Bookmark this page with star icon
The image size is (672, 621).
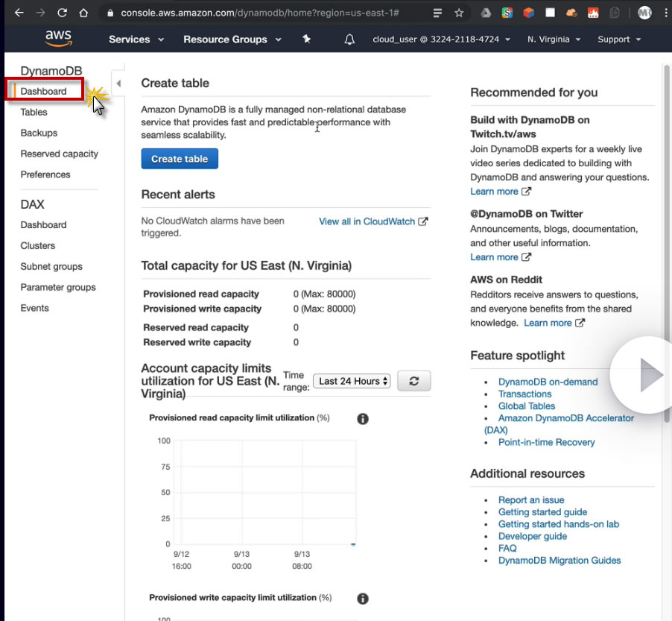[459, 13]
